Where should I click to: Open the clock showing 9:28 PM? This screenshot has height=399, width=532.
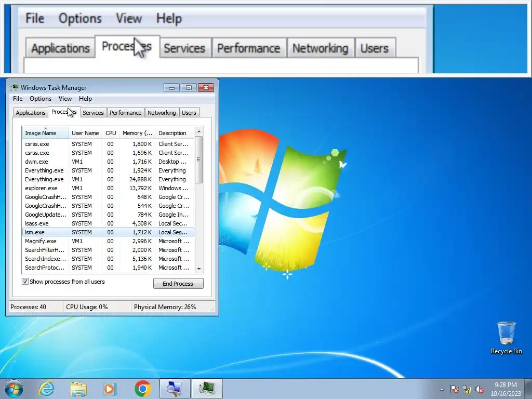coord(506,389)
